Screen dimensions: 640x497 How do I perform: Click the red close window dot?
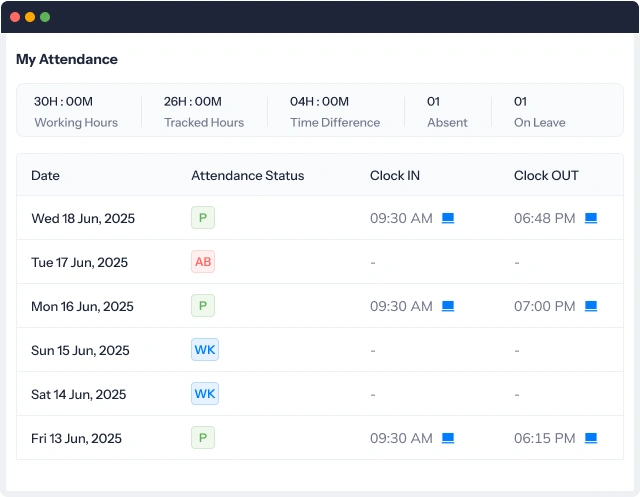(x=15, y=17)
